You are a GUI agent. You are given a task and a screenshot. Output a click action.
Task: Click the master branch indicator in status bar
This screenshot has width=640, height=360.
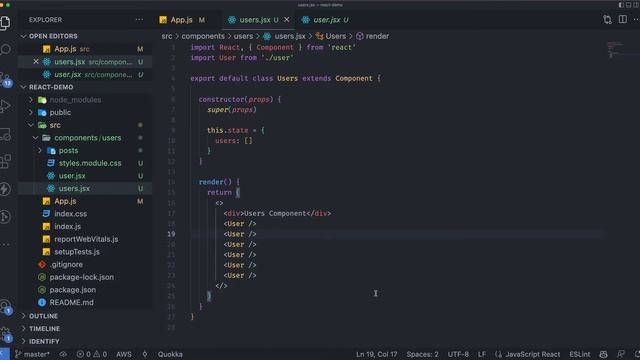pyautogui.click(x=32, y=354)
